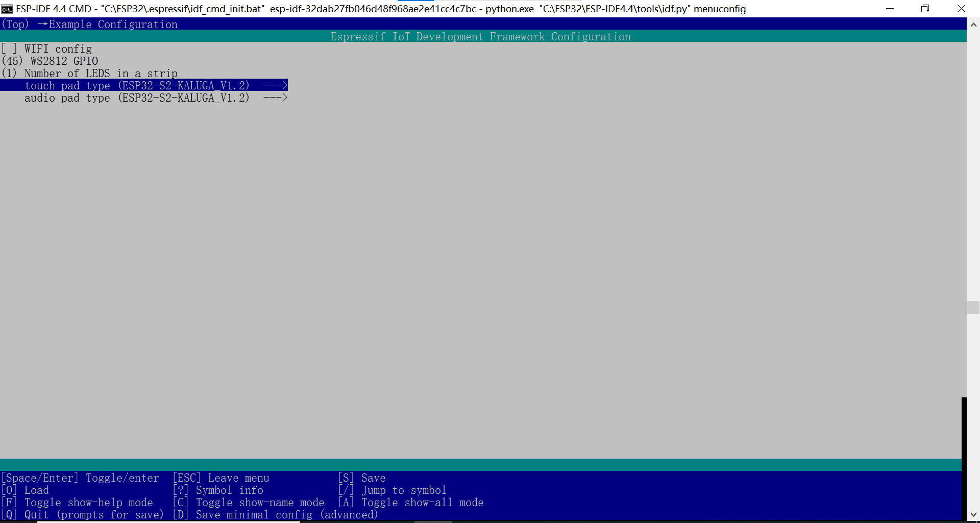Select Number of LEDS in a strip

click(89, 73)
